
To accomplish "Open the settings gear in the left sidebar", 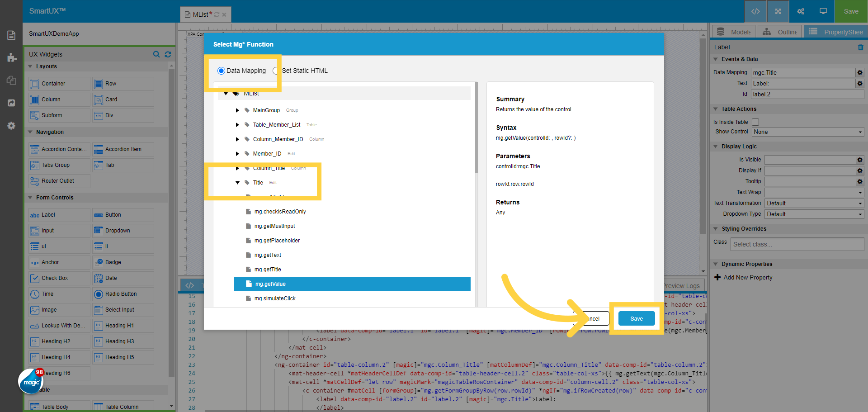I will [11, 126].
